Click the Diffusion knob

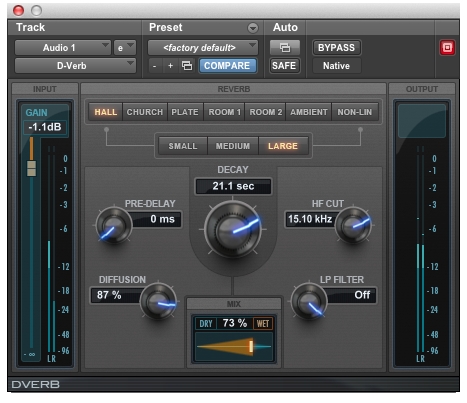coord(158,301)
